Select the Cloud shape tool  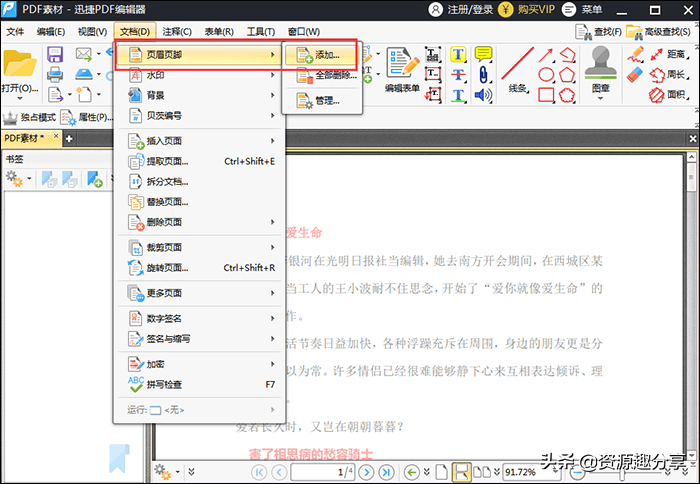567,95
